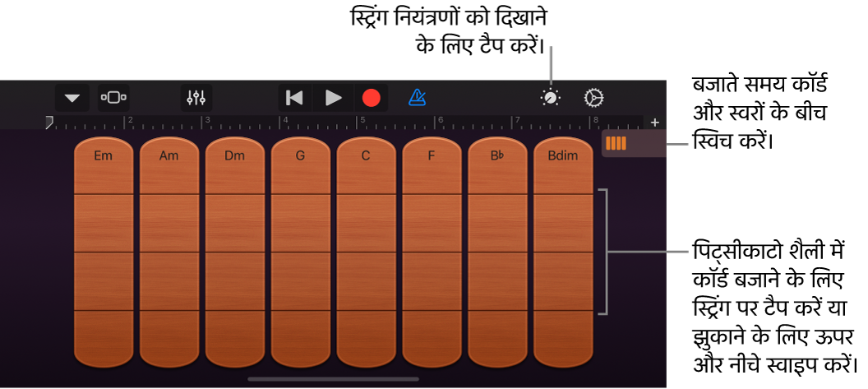Open the track controls mixer
The image size is (868, 389).
pyautogui.click(x=196, y=98)
